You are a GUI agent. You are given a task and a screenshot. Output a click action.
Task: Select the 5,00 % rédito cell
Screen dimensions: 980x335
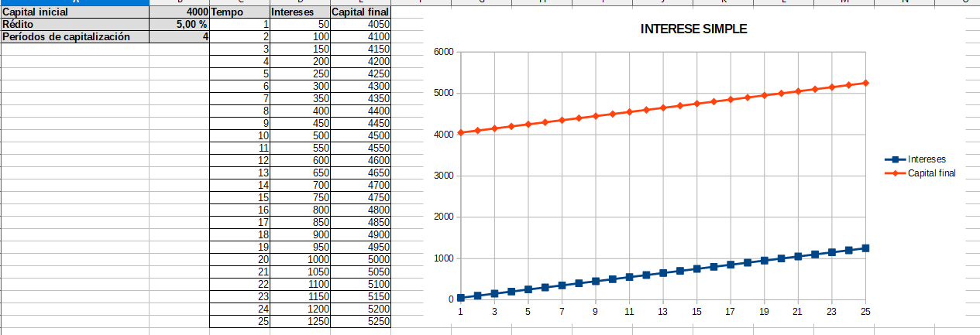(x=179, y=25)
